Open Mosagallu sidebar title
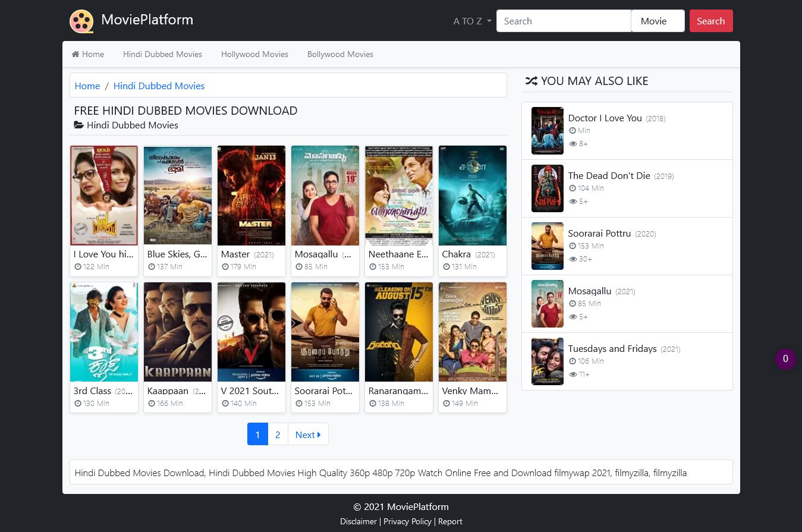Viewport: 802px width, 532px height. pyautogui.click(x=589, y=291)
